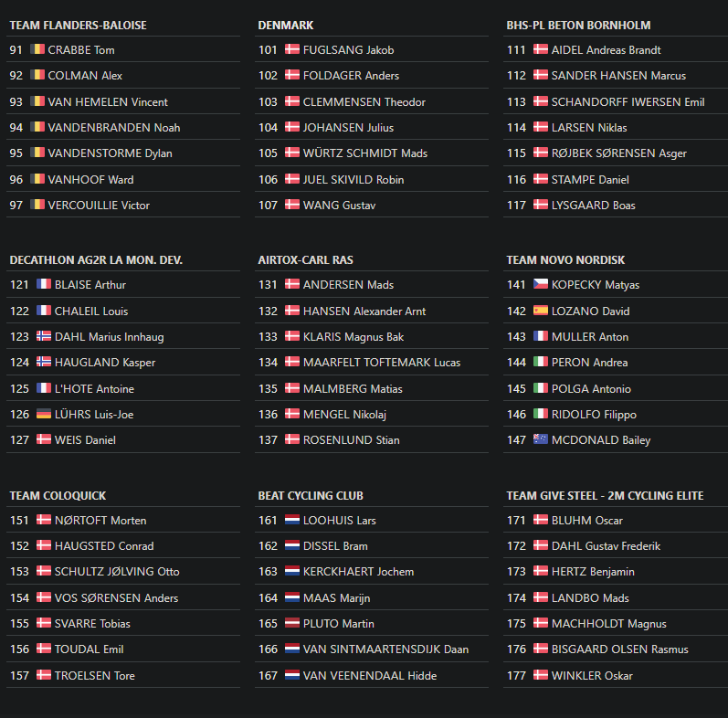
Task: Click the Italian flag next to PERON Andrea
Action: [541, 362]
